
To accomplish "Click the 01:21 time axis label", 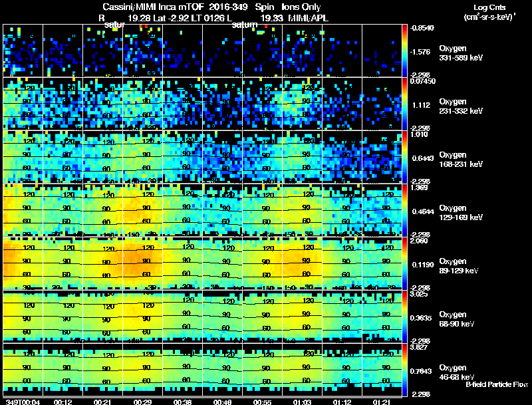I will [381, 402].
